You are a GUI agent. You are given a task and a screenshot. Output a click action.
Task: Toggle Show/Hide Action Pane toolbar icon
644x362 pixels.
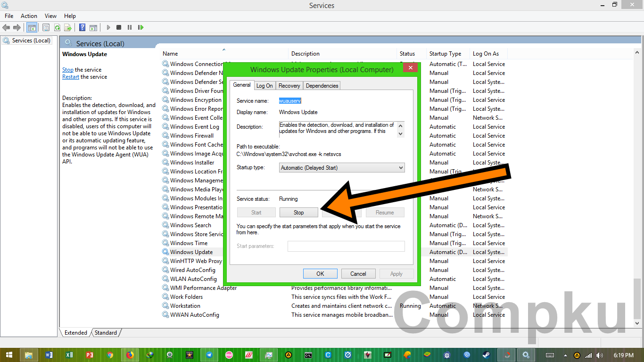[x=93, y=27]
